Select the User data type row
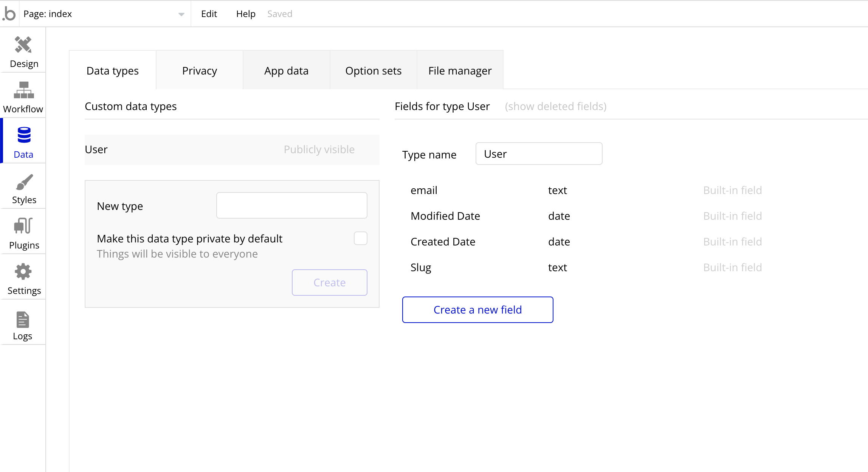 pyautogui.click(x=232, y=150)
